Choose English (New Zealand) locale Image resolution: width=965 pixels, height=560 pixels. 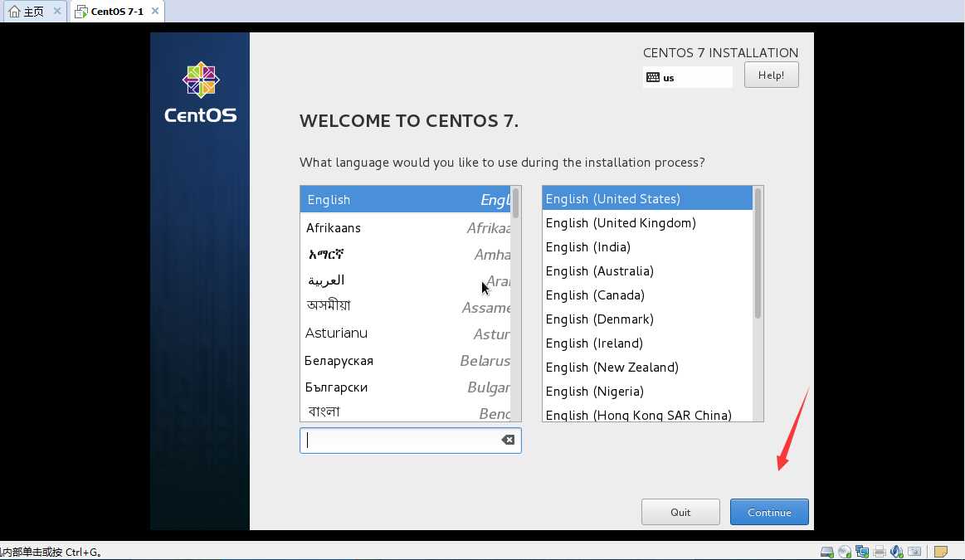647,367
